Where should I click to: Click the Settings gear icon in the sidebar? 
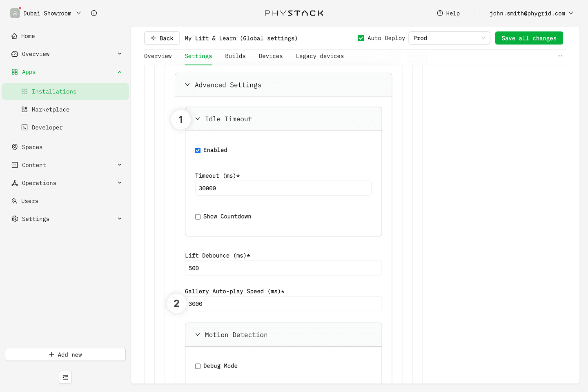(x=15, y=219)
